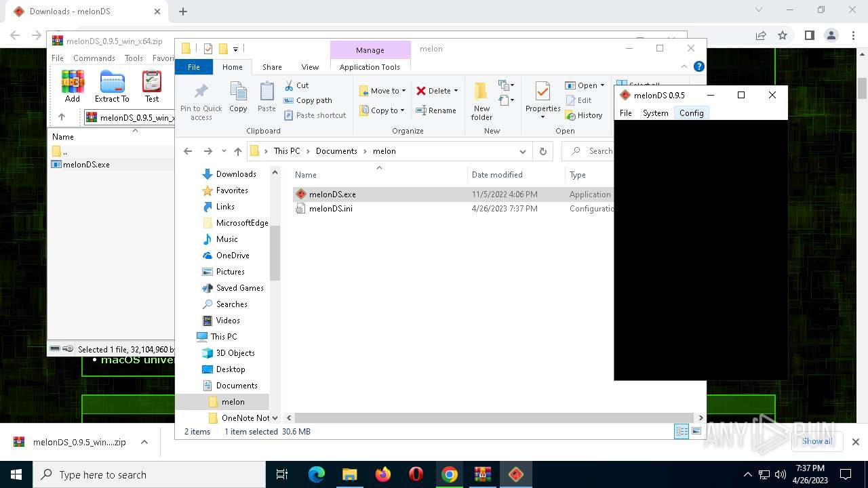Open Downloads in the navigation pane
Image resolution: width=868 pixels, height=488 pixels.
click(236, 174)
